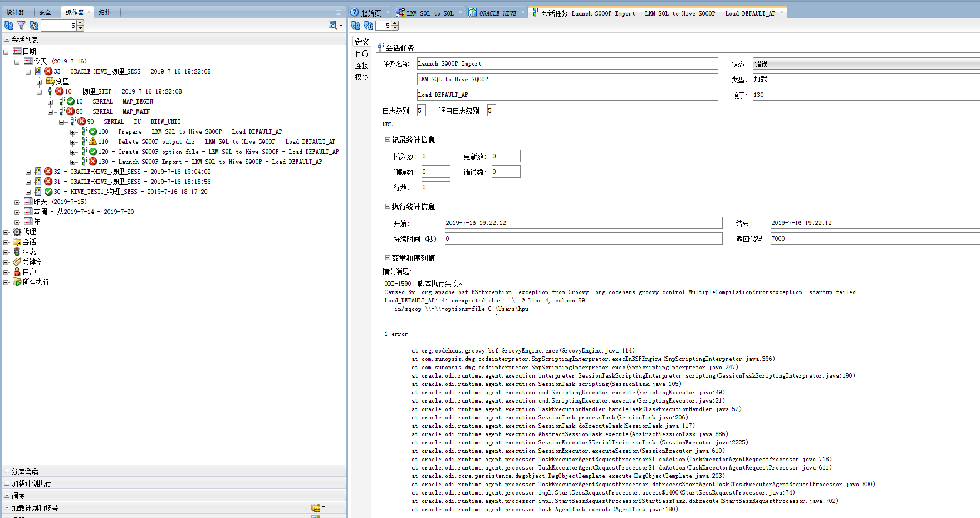Screen dimensions: 980x518
Task: Click the 变量 variables icon
Action: coord(50,81)
